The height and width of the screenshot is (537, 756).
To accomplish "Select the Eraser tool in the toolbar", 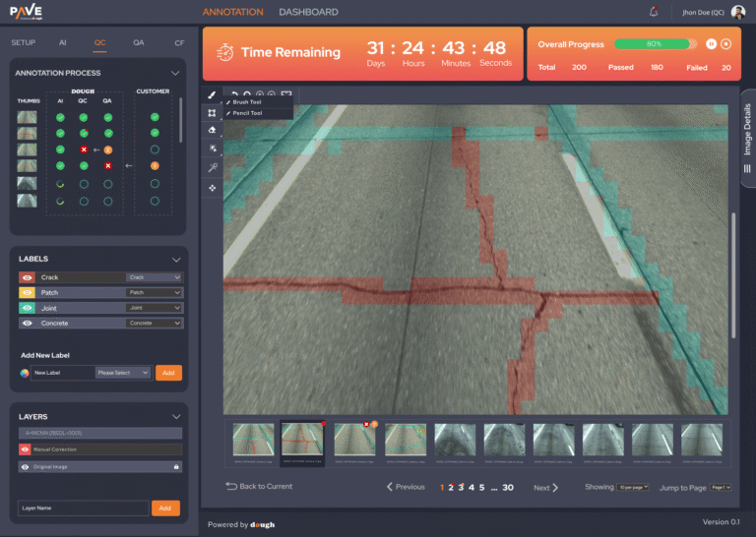I will pos(212,130).
